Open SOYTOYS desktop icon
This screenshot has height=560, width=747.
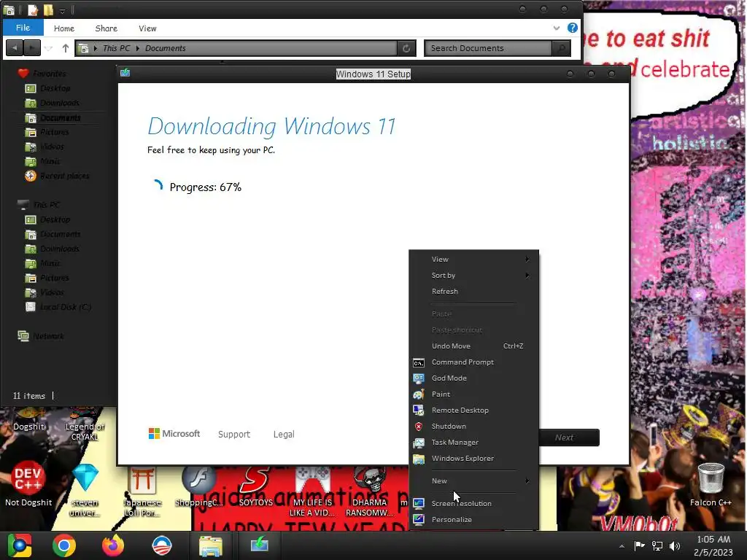click(x=256, y=486)
